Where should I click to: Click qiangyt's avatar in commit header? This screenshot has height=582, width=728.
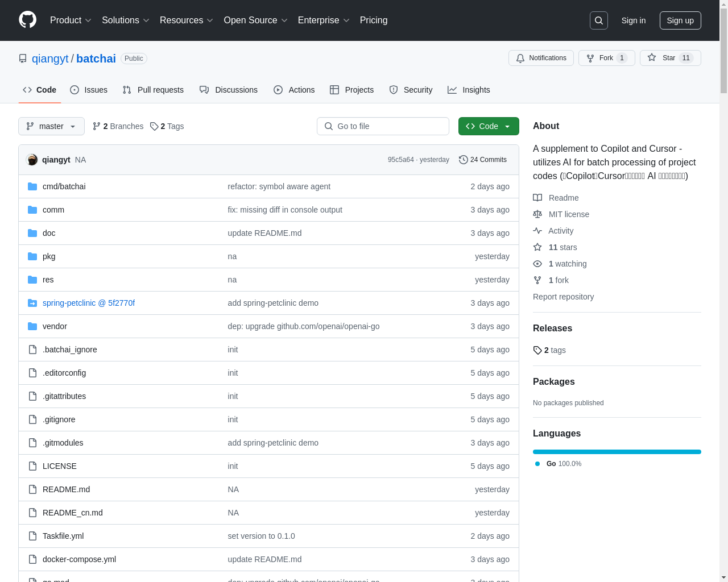coord(32,160)
